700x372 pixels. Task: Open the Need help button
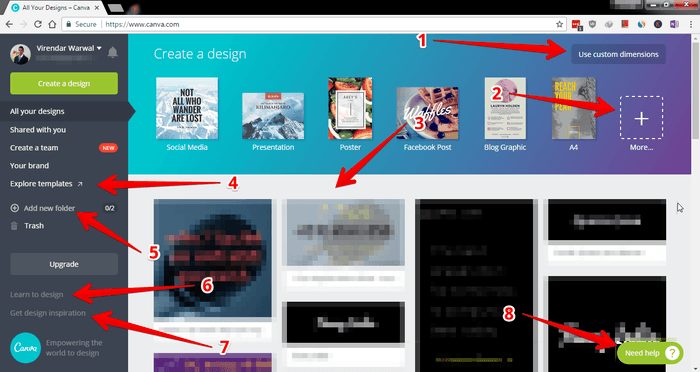(x=650, y=353)
